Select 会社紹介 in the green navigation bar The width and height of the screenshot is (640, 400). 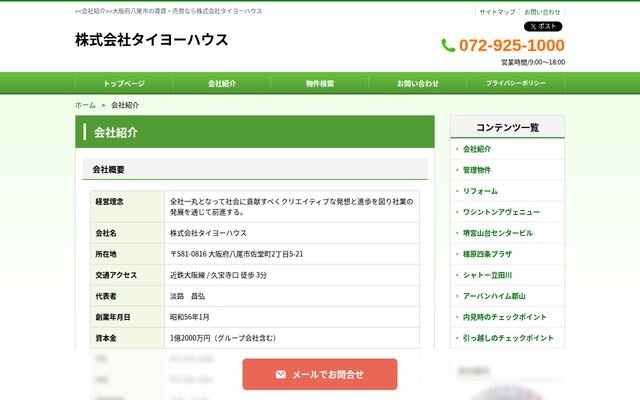[x=222, y=83]
